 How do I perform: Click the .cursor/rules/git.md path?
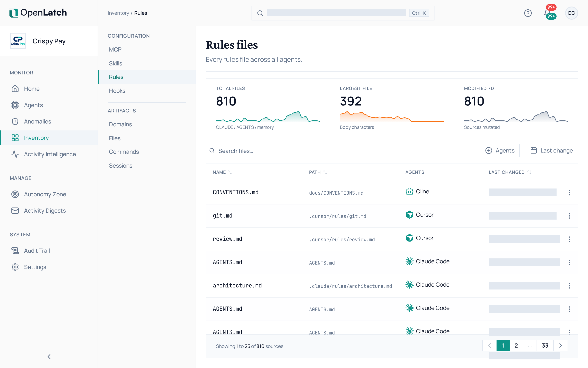coord(337,216)
